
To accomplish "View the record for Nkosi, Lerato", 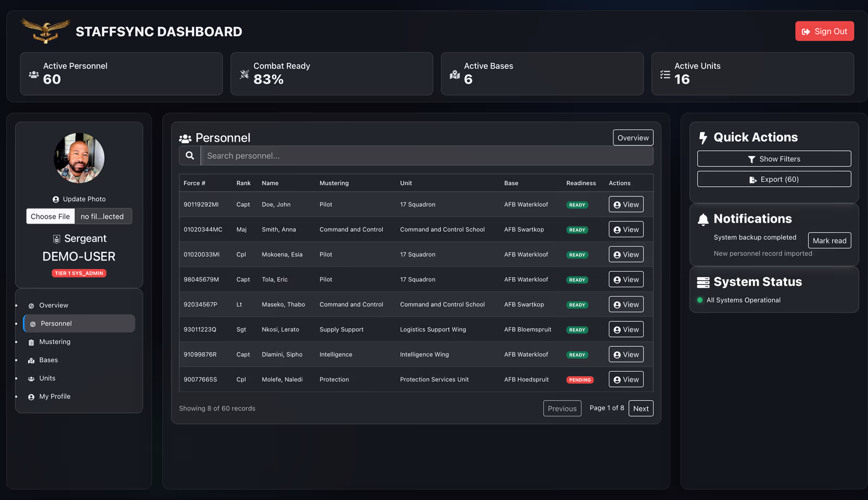I will pyautogui.click(x=626, y=330).
